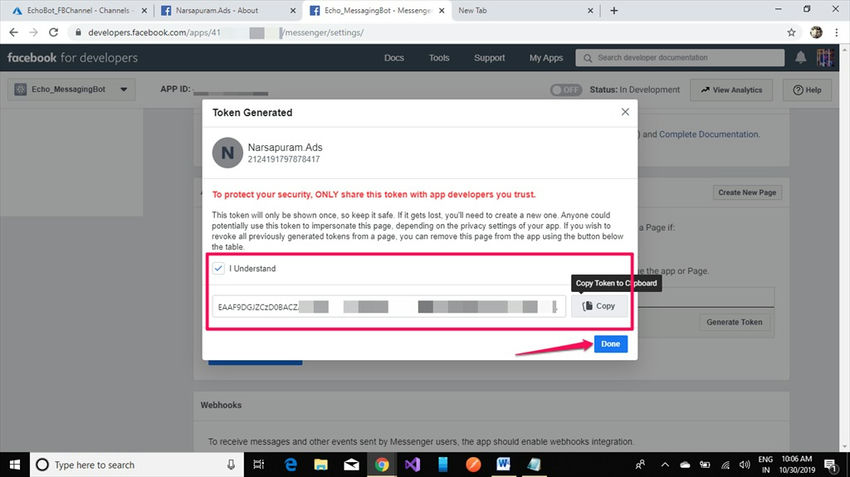Image resolution: width=850 pixels, height=477 pixels.
Task: Open Chrome profile avatar
Action: pos(816,33)
